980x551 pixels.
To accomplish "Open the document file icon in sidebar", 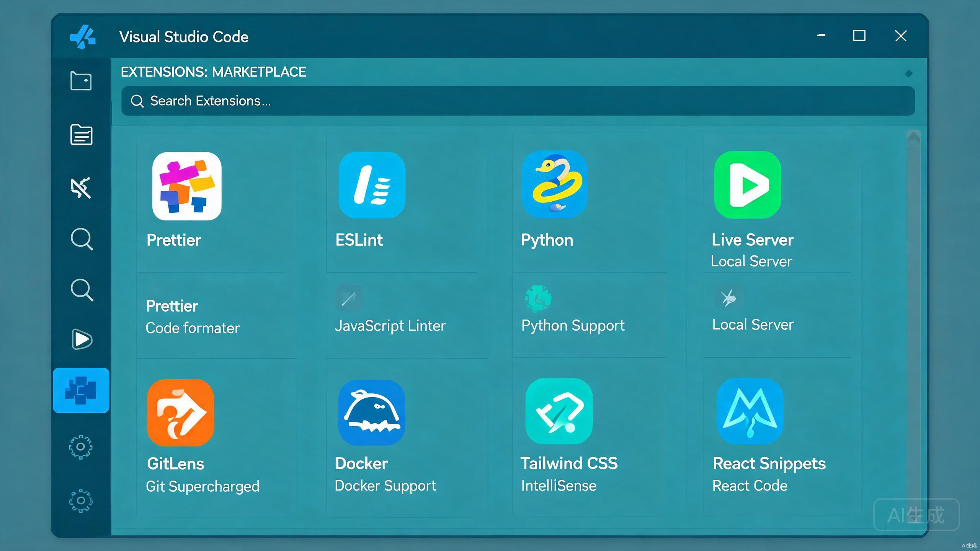I will coord(81,135).
